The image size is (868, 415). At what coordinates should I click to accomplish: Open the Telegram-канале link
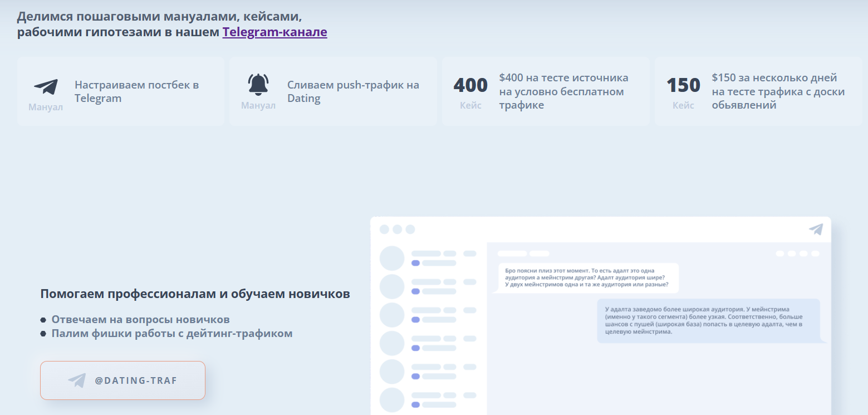pos(274,32)
